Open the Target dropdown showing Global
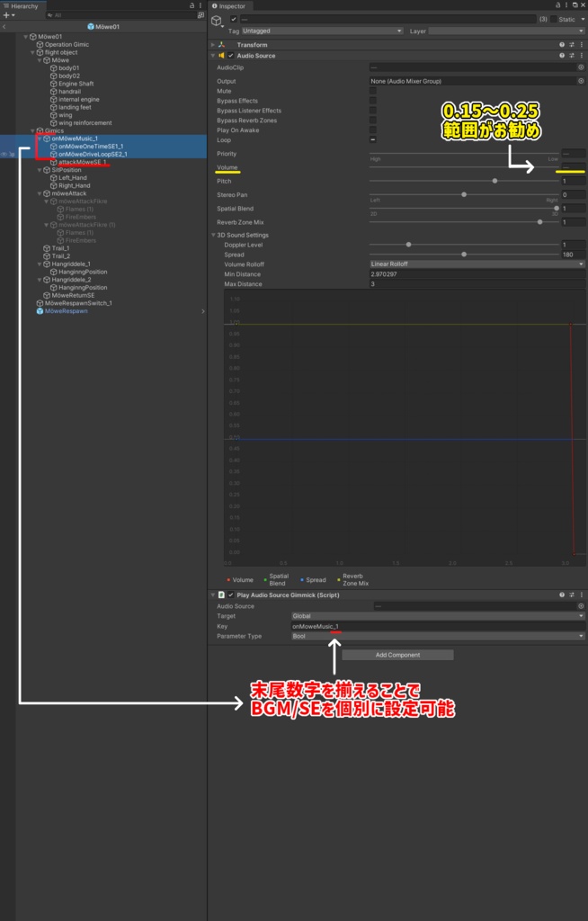 pos(438,616)
